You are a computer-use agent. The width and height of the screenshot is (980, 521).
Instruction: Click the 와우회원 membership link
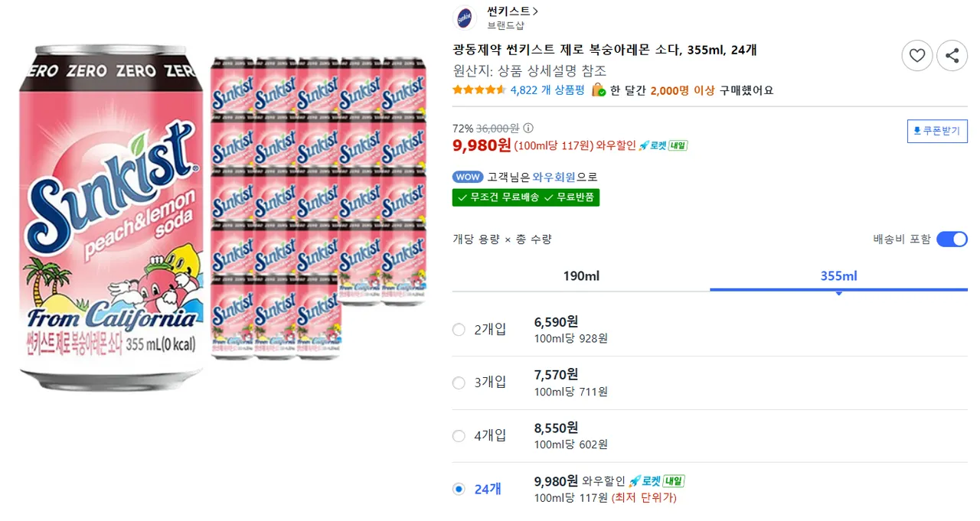554,177
